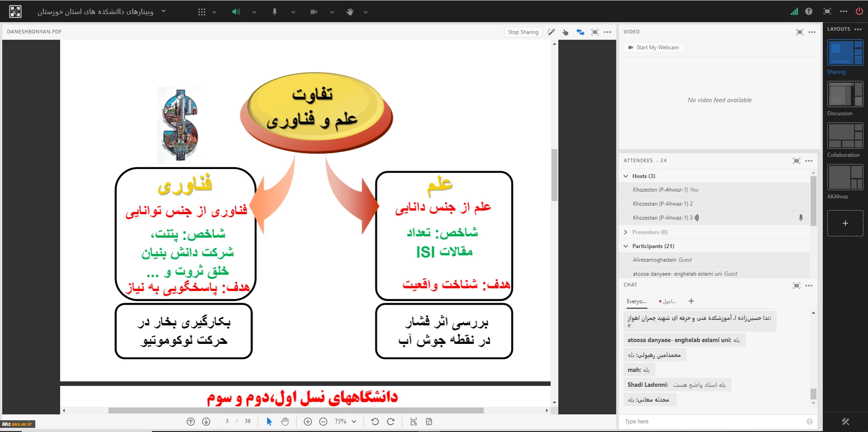The image size is (868, 432).
Task: Open Attendees pod options menu
Action: (x=809, y=161)
